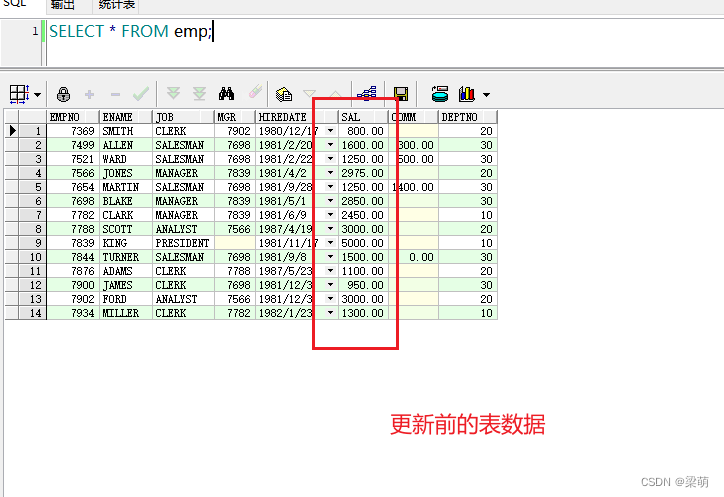Click the linked query connector icon
Image resolution: width=724 pixels, height=497 pixels.
[367, 93]
